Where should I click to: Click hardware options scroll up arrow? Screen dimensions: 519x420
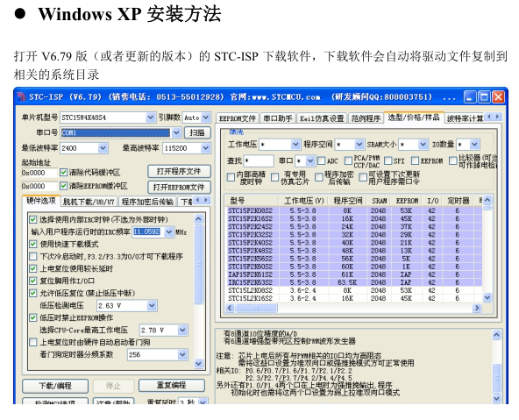click(x=199, y=219)
